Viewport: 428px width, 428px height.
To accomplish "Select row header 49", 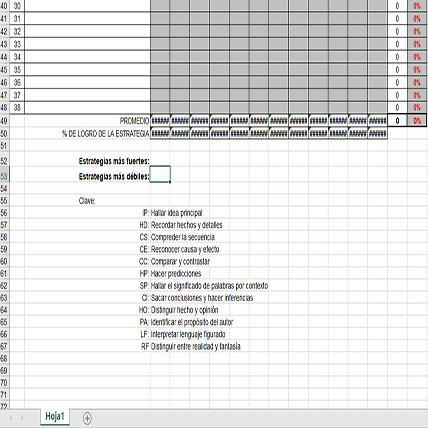I will (x=4, y=121).
